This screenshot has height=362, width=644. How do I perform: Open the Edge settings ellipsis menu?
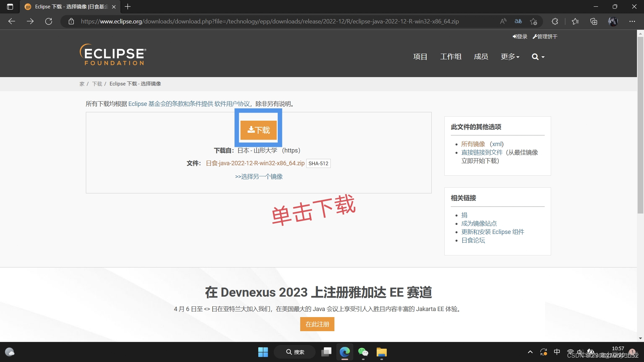click(632, 21)
